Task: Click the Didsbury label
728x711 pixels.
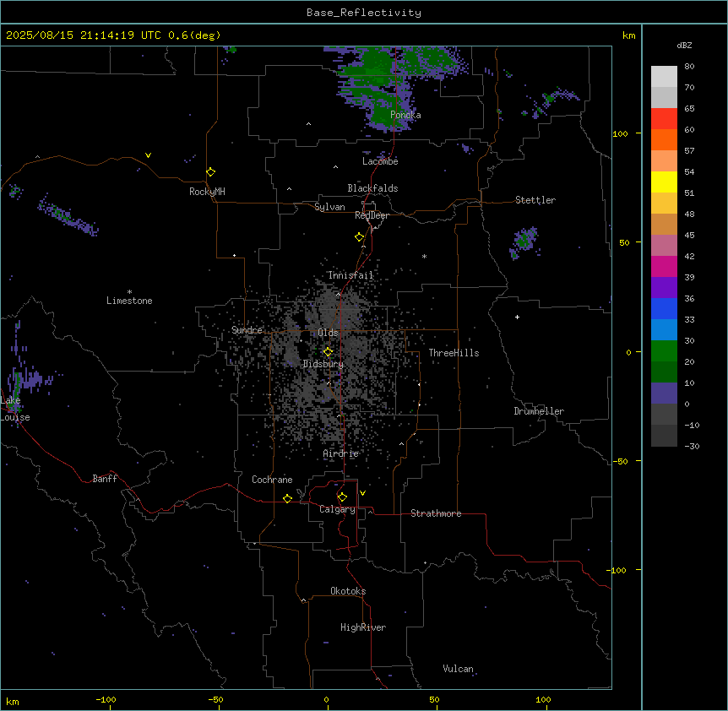Action: click(323, 364)
